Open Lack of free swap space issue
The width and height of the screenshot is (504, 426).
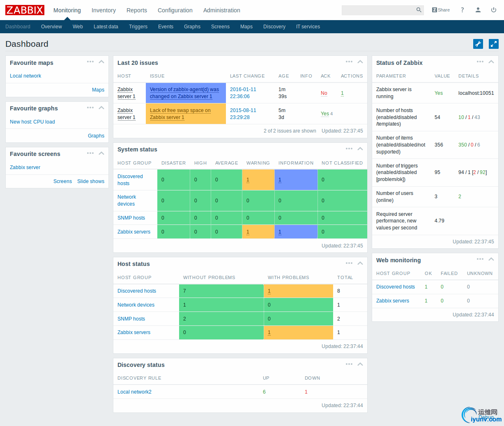click(180, 114)
